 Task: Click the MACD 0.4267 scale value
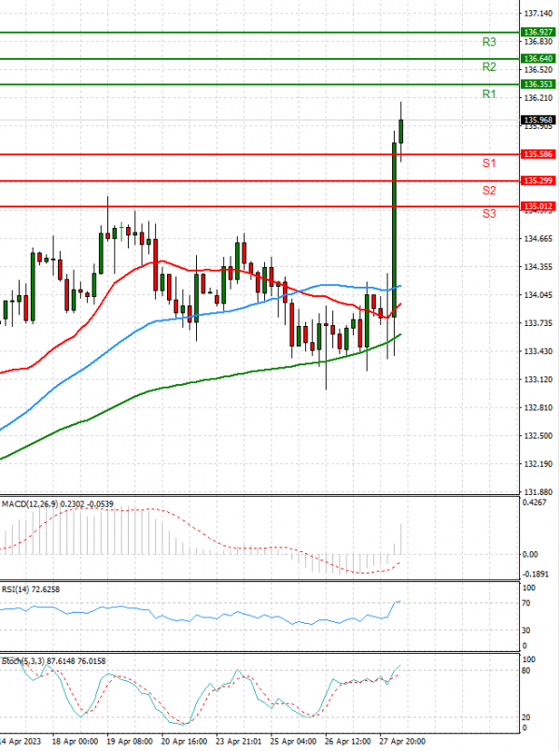(534, 503)
